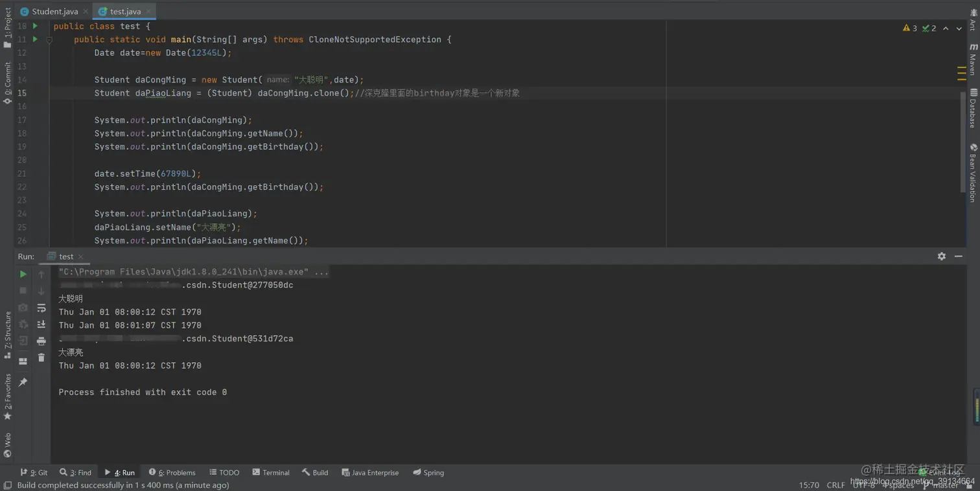
Task: Open master Git branch dropdown
Action: [x=941, y=485]
